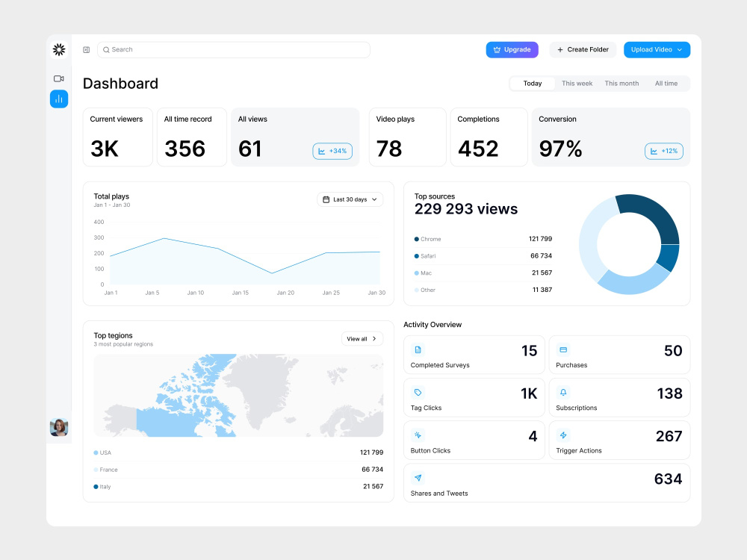Screen dimensions: 747x560
Task: Click the Upgrade button
Action: (512, 49)
